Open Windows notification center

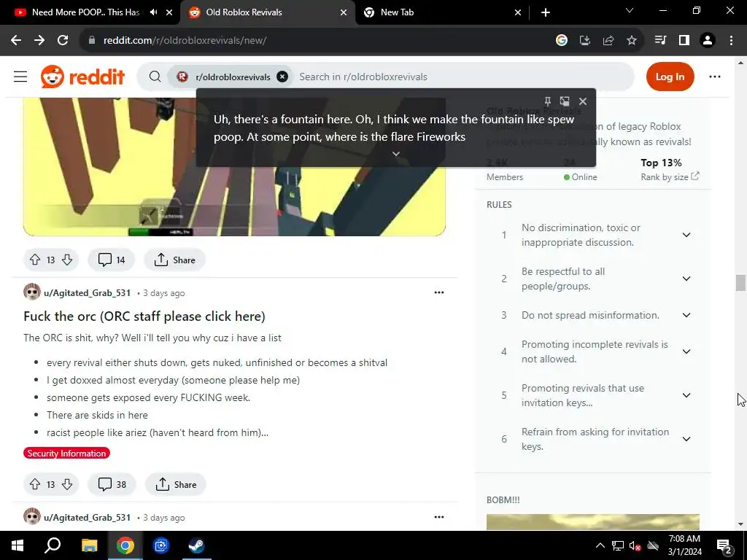coord(724,545)
